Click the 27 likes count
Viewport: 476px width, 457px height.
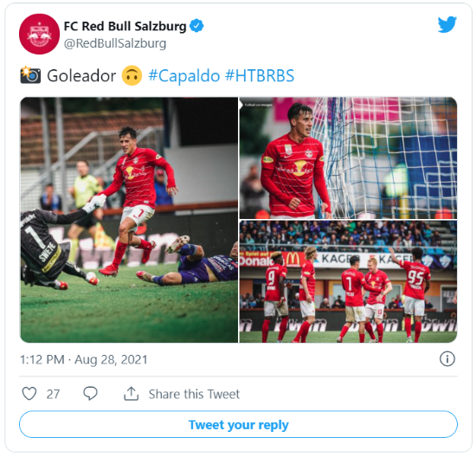click(53, 394)
